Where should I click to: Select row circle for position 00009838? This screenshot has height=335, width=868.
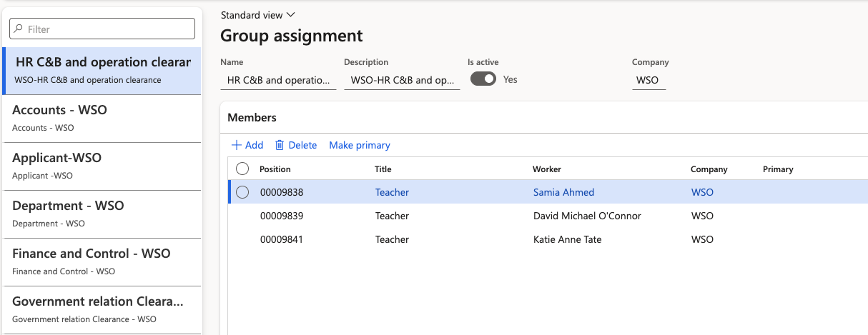(242, 192)
